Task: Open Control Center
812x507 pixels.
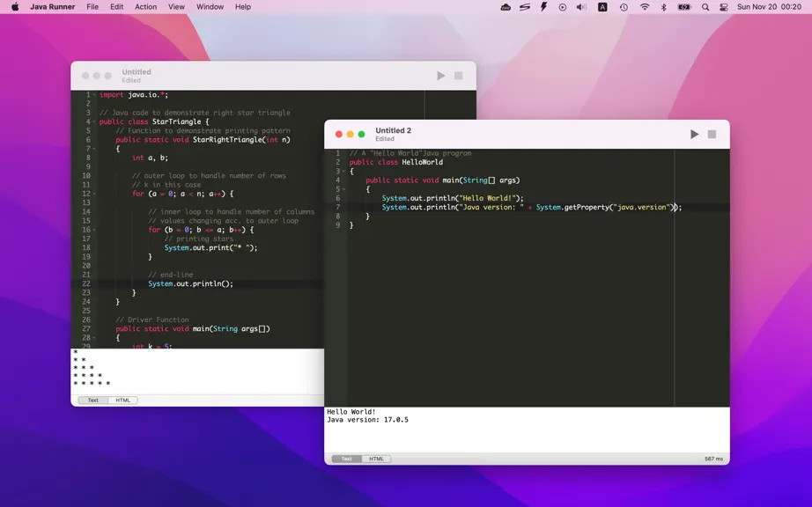Action: tap(723, 7)
